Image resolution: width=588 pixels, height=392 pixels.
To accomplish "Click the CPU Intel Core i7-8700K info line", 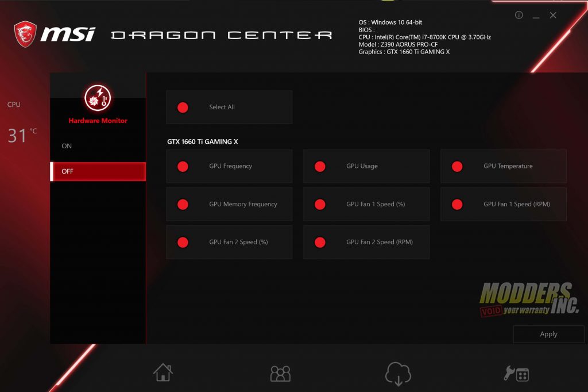I will click(424, 37).
